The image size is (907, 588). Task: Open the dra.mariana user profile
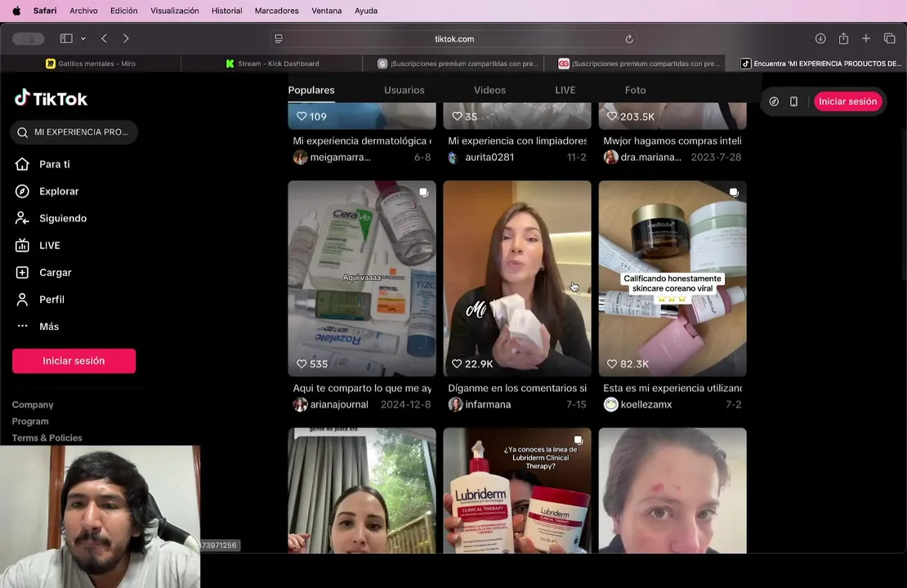coord(650,158)
